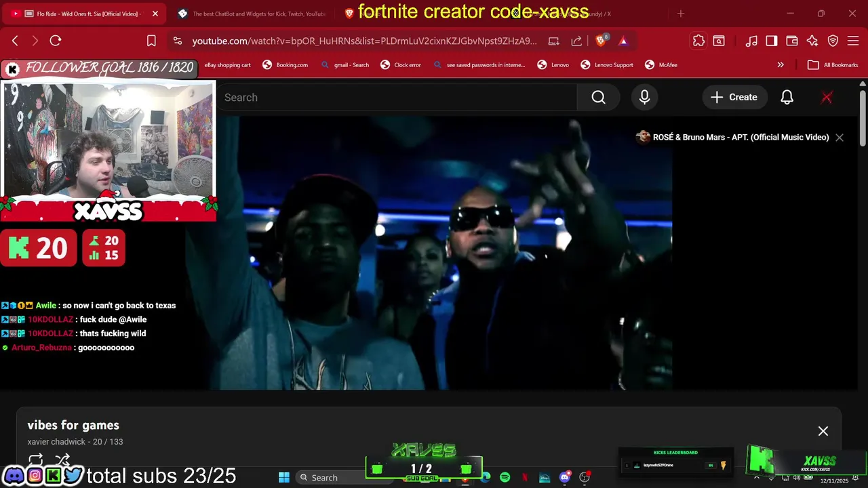This screenshot has width=868, height=488.
Task: Open the Lenovo Support bookmark
Action: pos(607,65)
